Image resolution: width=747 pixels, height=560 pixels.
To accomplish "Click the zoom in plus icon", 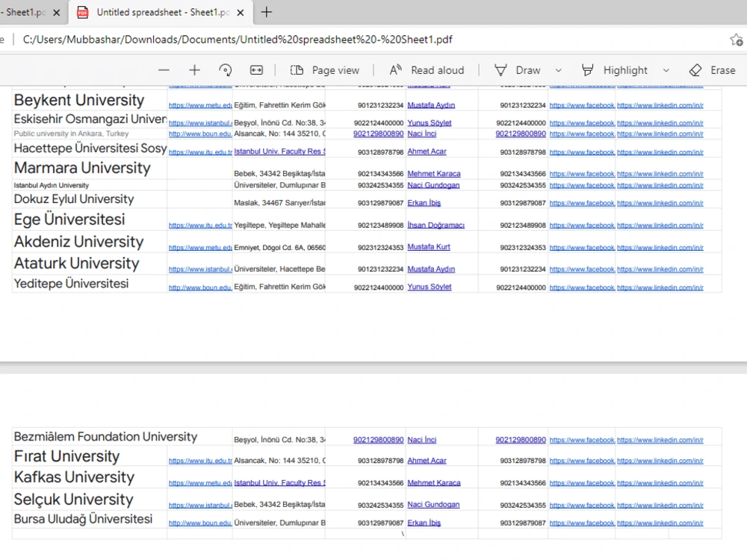I will point(194,70).
